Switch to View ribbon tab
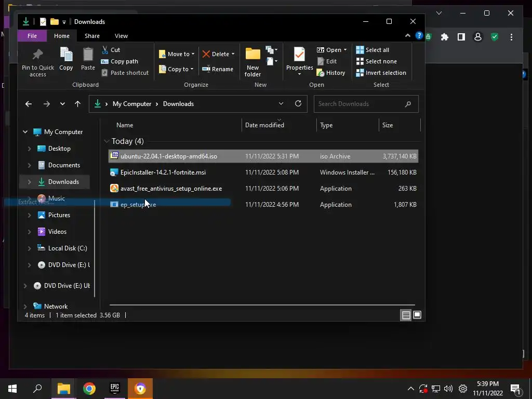This screenshot has width=532, height=399. [121, 36]
